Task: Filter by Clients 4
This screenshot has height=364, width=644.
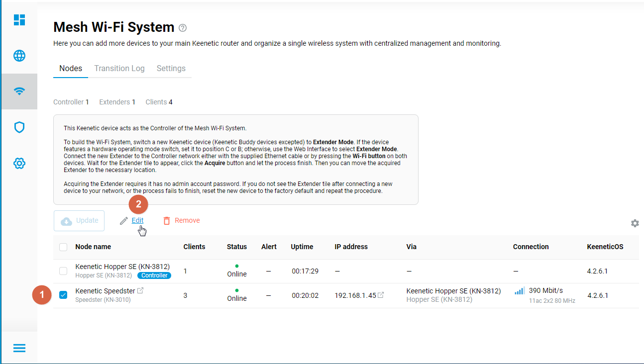Action: pyautogui.click(x=159, y=102)
